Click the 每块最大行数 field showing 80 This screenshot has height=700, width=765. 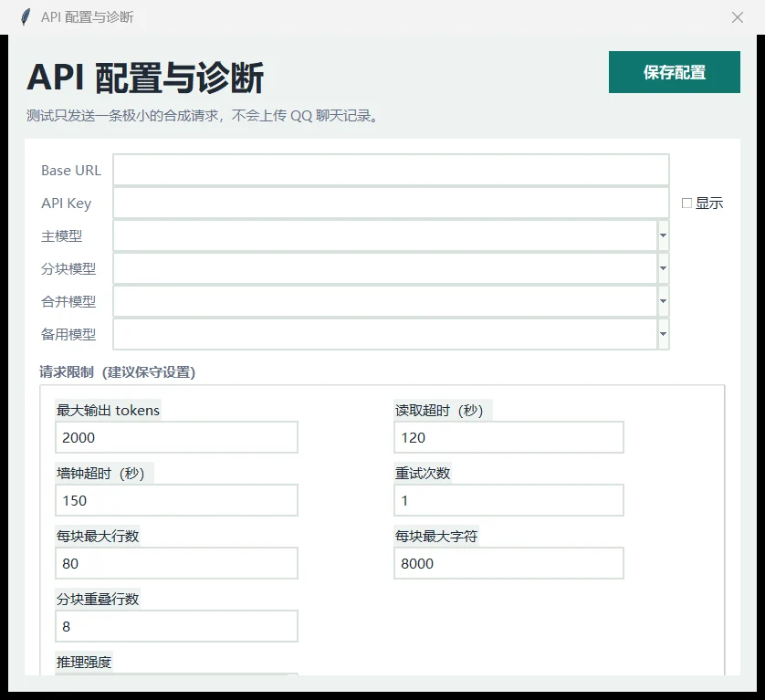176,563
